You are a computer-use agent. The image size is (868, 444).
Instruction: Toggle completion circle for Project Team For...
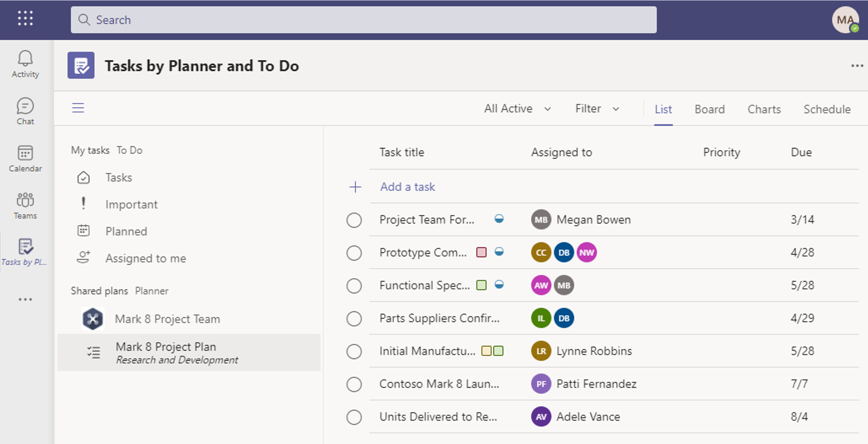coord(354,220)
